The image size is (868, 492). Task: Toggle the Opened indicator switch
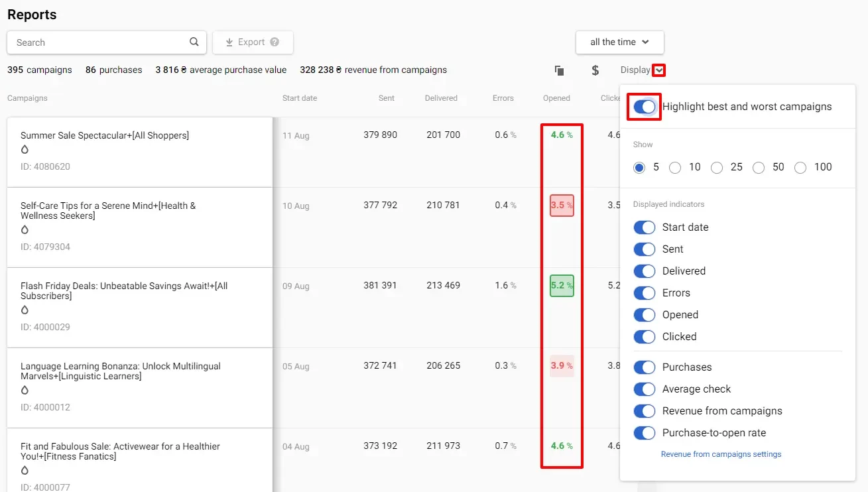(x=644, y=315)
